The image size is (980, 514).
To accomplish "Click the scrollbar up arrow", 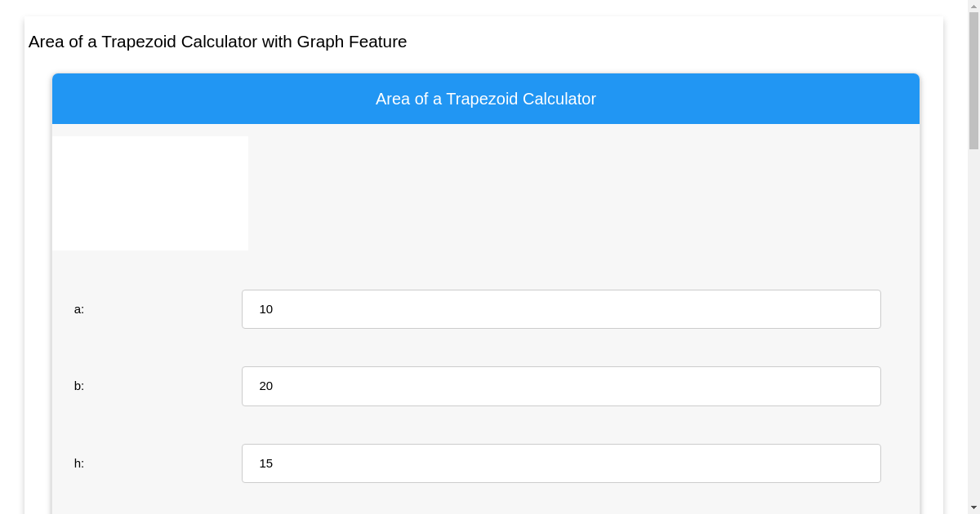I will pyautogui.click(x=973, y=7).
